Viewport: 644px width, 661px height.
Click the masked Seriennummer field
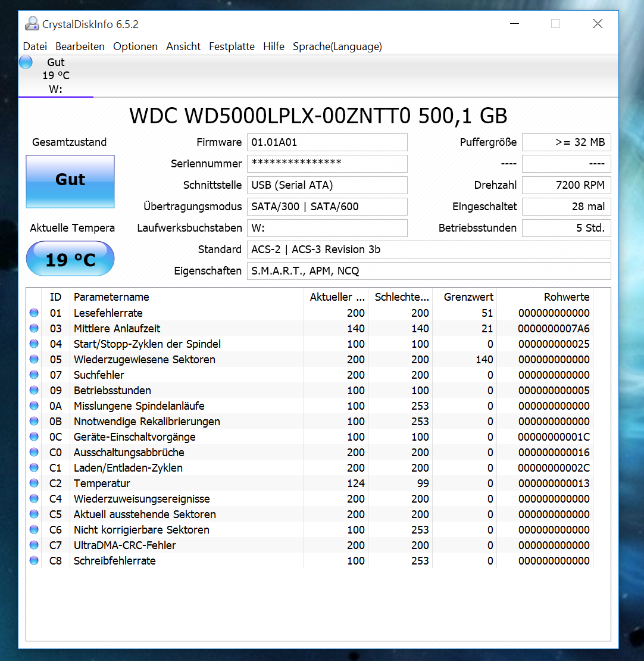click(327, 164)
